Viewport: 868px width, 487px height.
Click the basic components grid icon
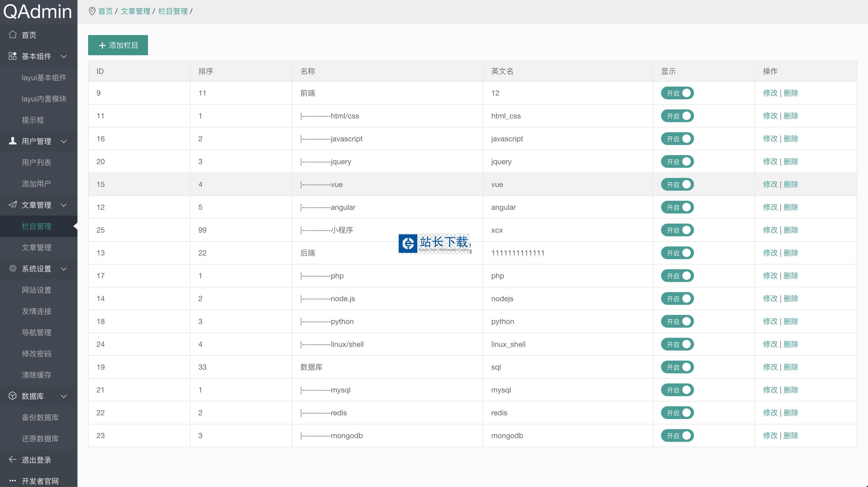[12, 56]
